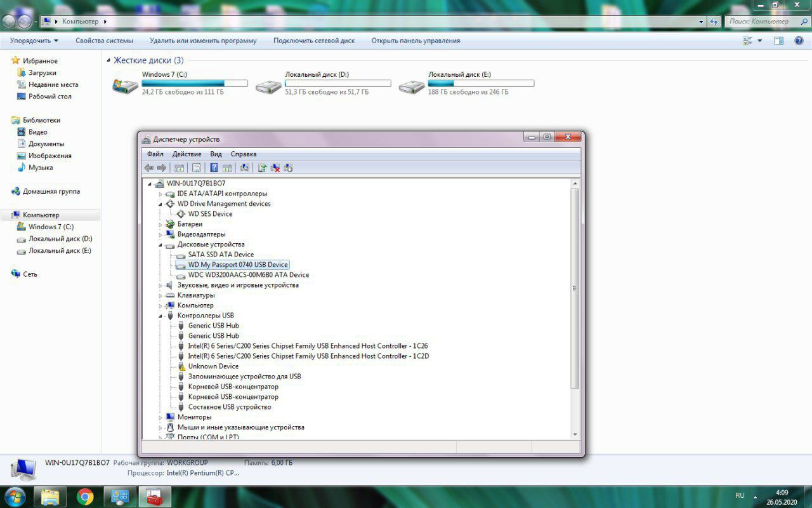812x508 pixels.
Task: Click Свойства системы in Explorer toolbar
Action: pyautogui.click(x=104, y=41)
